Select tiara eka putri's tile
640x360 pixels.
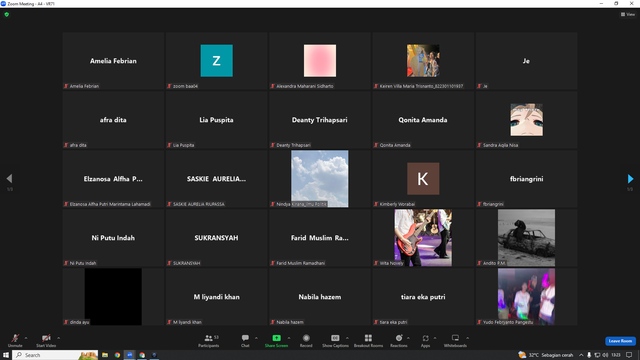click(x=423, y=297)
